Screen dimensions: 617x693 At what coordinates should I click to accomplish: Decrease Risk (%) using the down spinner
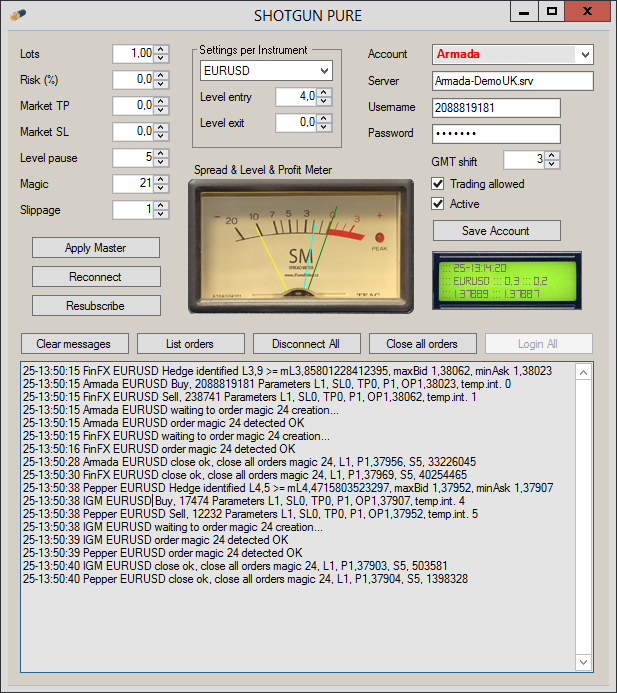(x=161, y=84)
